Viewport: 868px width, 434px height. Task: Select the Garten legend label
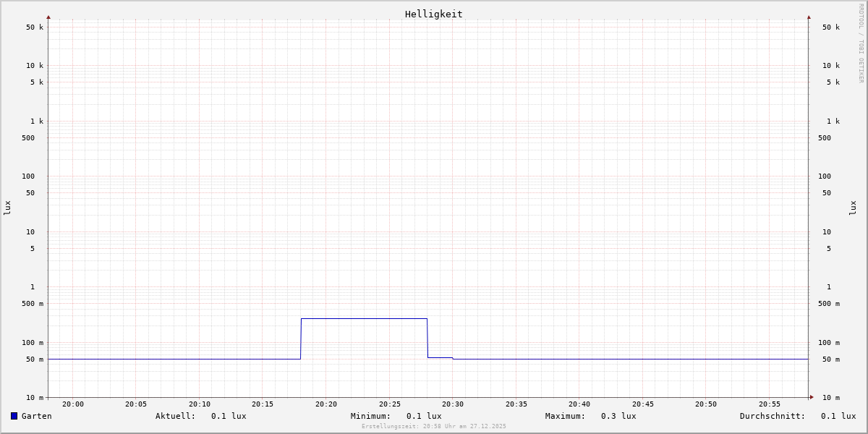click(37, 416)
